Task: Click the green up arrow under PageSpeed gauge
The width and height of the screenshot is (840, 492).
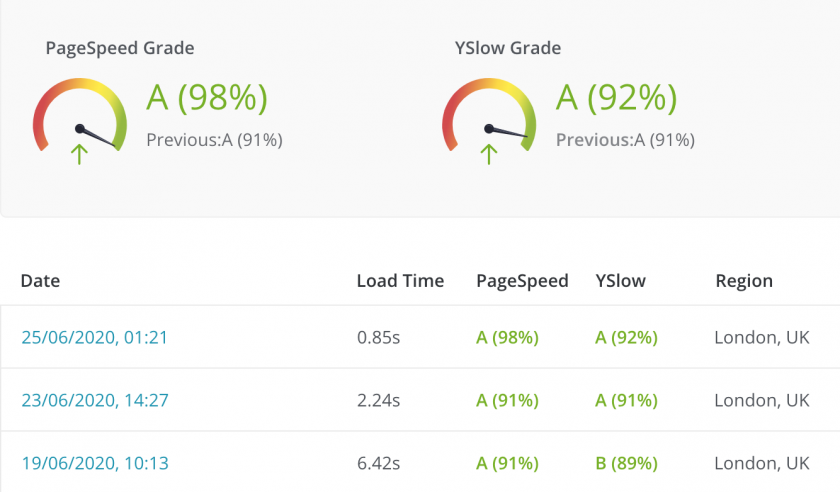Action: point(80,153)
